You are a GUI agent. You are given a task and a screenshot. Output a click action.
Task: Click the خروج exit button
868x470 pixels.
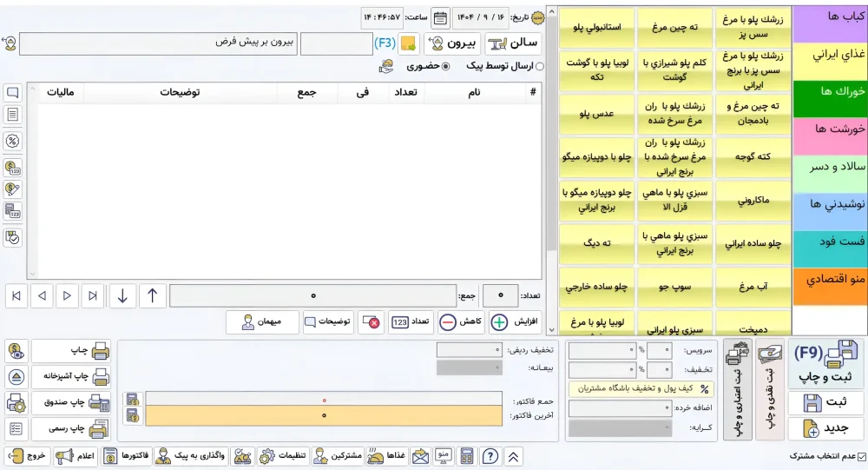[28, 456]
